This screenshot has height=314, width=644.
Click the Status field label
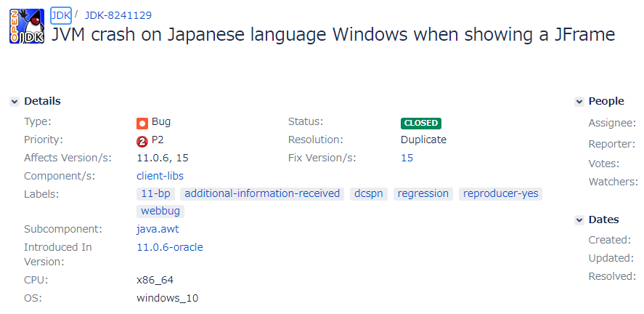(306, 121)
